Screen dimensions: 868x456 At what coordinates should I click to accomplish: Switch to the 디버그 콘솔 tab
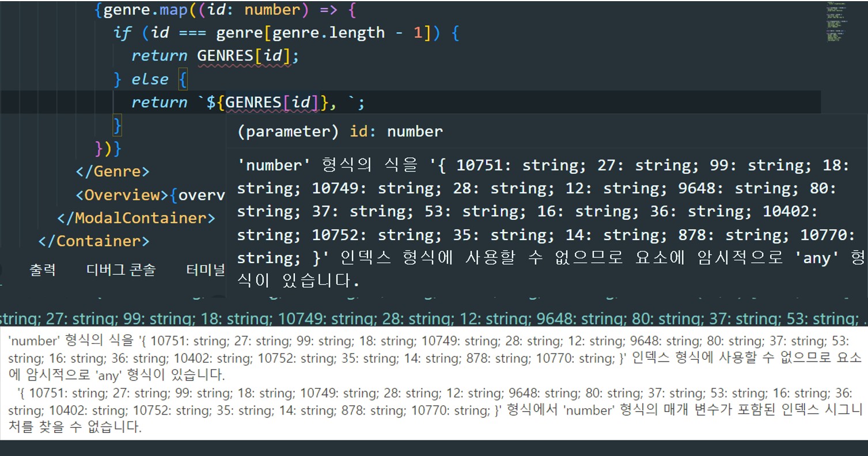point(121,269)
